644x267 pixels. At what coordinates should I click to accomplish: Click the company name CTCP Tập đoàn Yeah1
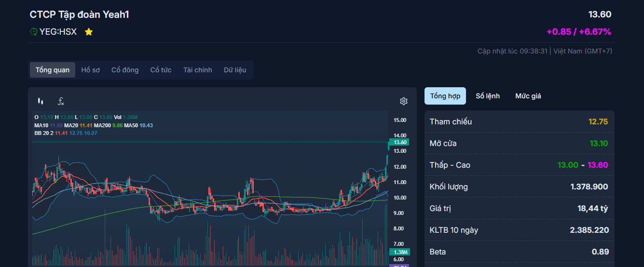[x=80, y=14]
